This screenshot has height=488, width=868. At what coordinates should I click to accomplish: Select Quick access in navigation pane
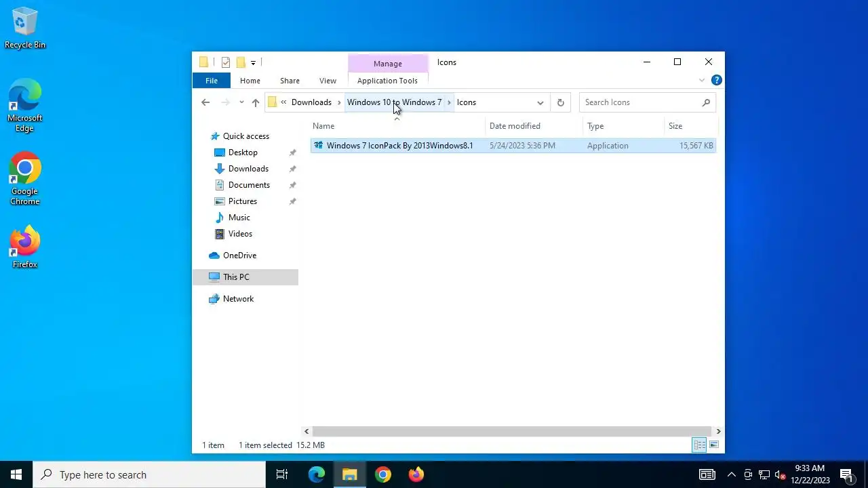click(245, 136)
